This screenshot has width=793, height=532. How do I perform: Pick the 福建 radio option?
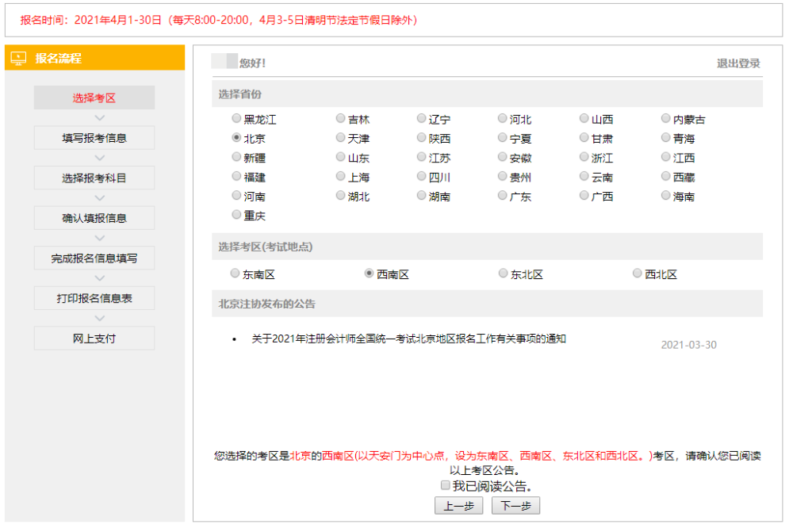[x=236, y=176]
